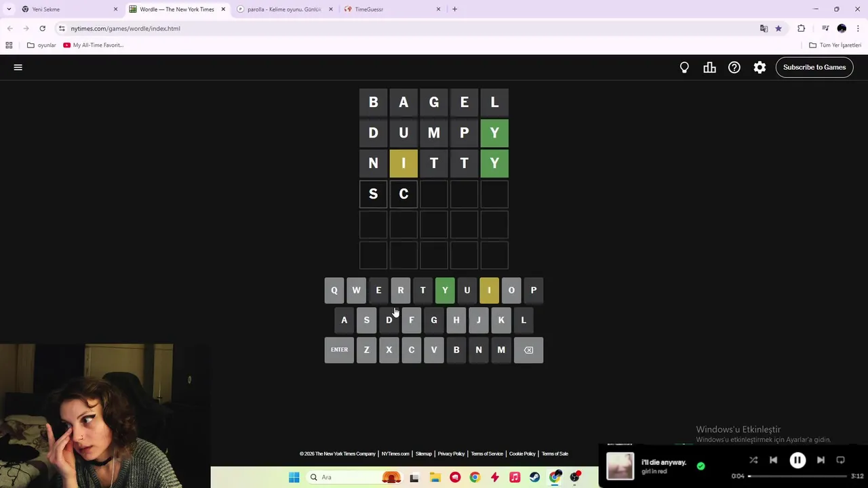Open a new browser tab with plus
The image size is (868, 488).
coord(455,9)
